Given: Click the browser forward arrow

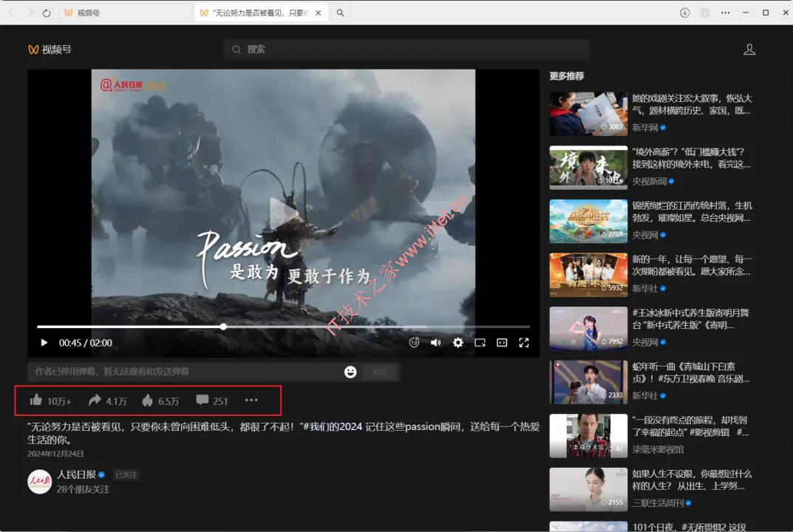Looking at the screenshot, I should [x=30, y=13].
